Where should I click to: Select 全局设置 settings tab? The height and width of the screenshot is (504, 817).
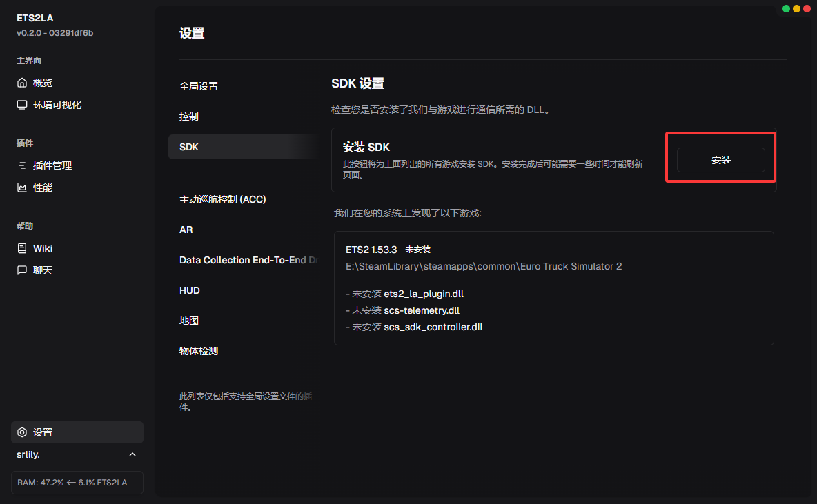199,86
